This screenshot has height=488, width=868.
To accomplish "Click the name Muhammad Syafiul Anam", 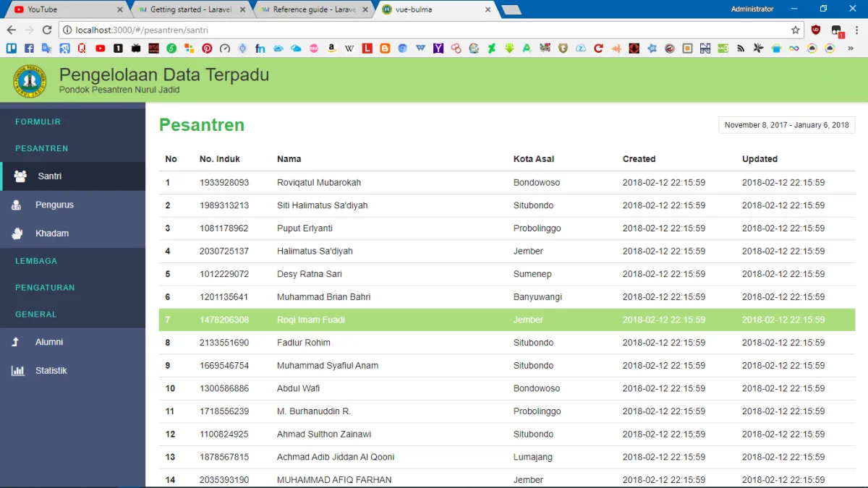I will coord(328,366).
